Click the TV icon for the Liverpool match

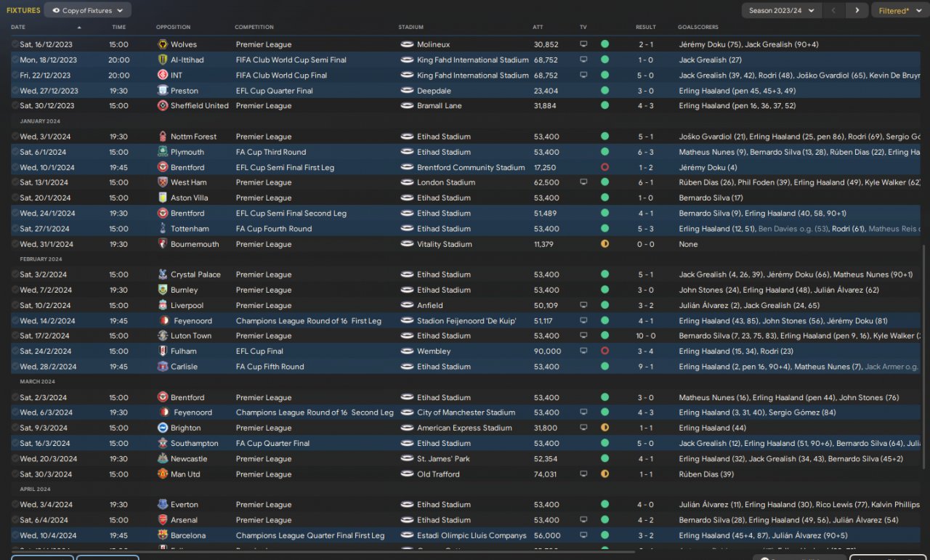tap(583, 306)
